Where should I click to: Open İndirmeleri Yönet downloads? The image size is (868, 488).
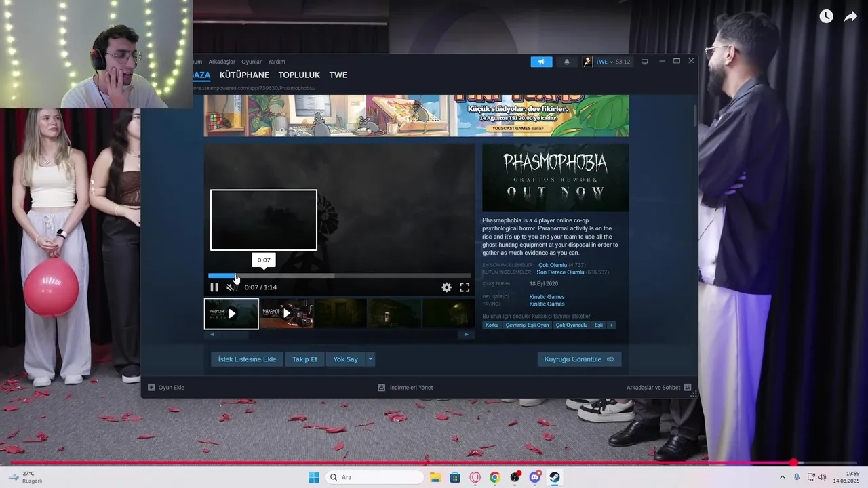click(x=406, y=388)
